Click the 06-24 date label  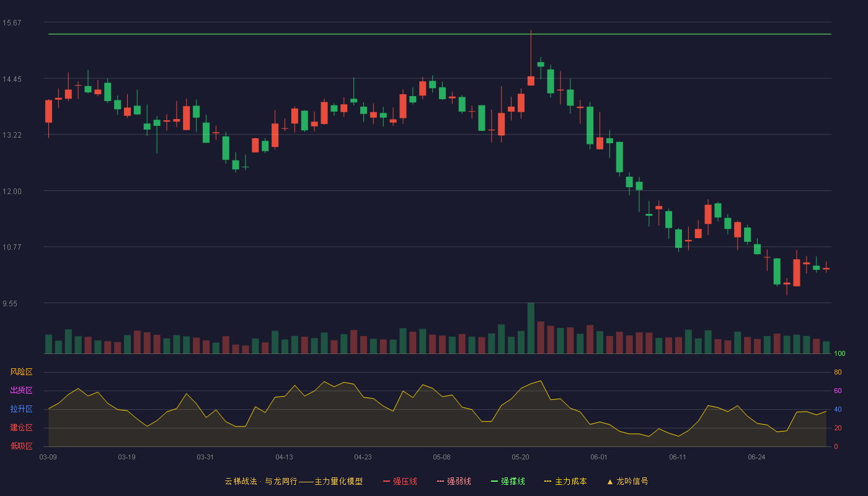(x=756, y=457)
